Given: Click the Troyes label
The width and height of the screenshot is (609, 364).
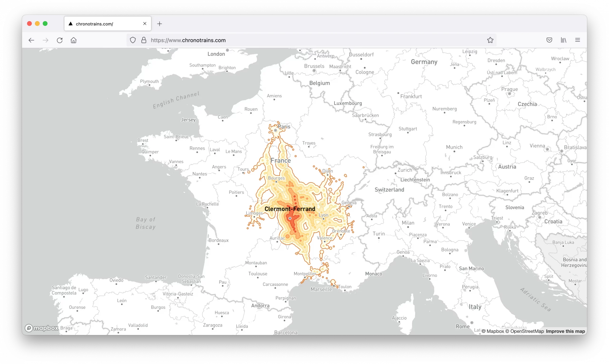Looking at the screenshot, I should coord(309,143).
